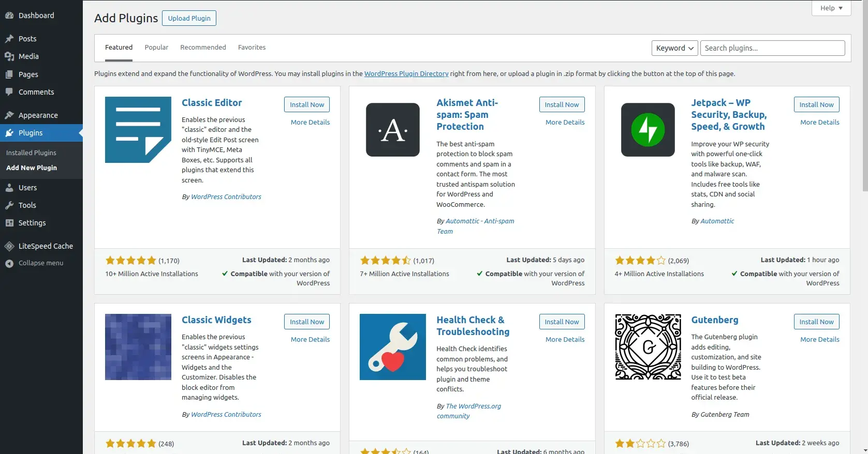The height and width of the screenshot is (454, 868).
Task: Install the Classic Editor plugin
Action: tap(306, 104)
